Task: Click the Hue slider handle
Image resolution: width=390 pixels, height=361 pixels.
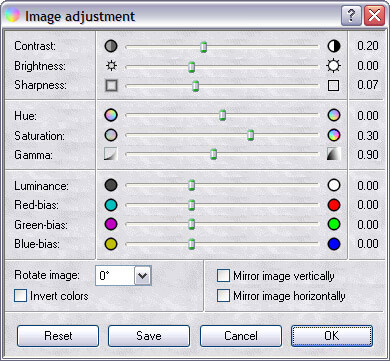Action: 222,115
